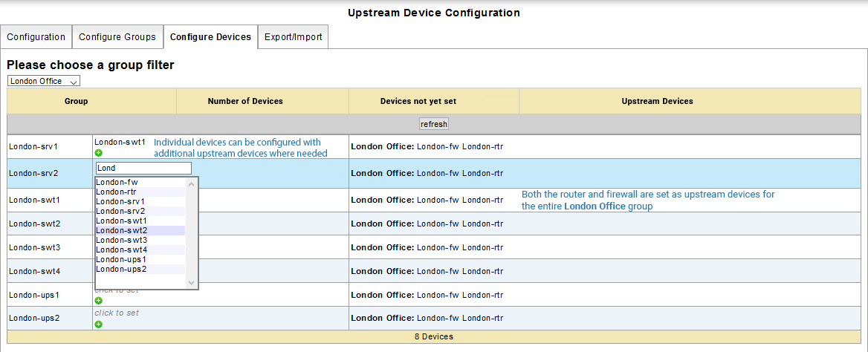Click green add icon in London-ups1 row
Viewport: 868px width, 352px height.
[x=99, y=301]
